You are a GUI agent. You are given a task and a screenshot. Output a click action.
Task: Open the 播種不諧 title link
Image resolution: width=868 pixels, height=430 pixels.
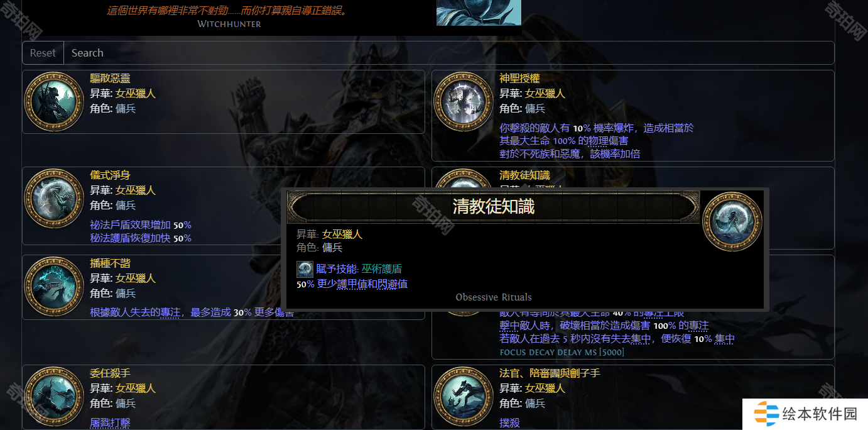point(110,263)
